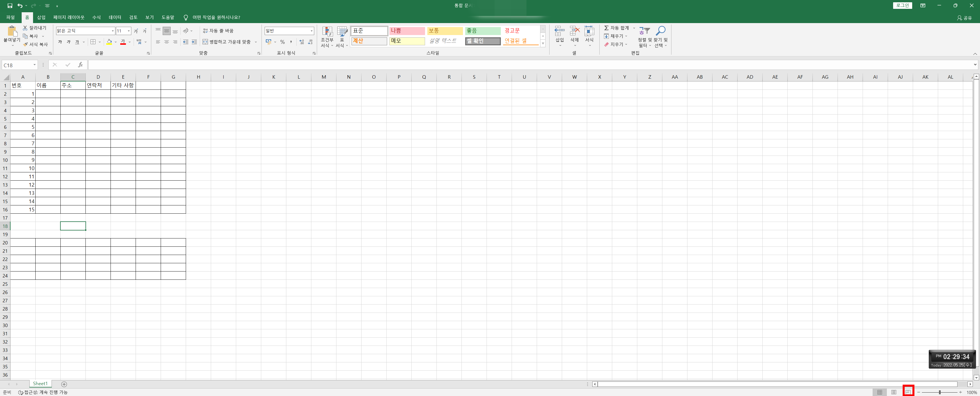This screenshot has height=396, width=980.
Task: Open the 데이터 (Data) ribbon tab
Action: (x=115, y=17)
